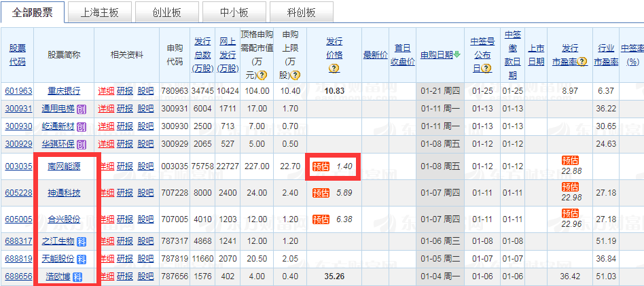Click 科 badge next to 浩欧博

click(77, 277)
